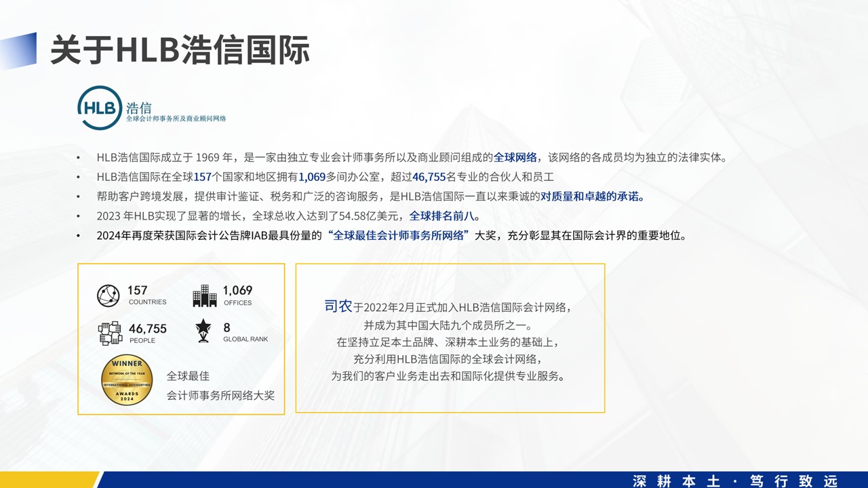This screenshot has height=488, width=868.
Task: Select the star trophy icon for Global Rank
Action: tap(203, 331)
